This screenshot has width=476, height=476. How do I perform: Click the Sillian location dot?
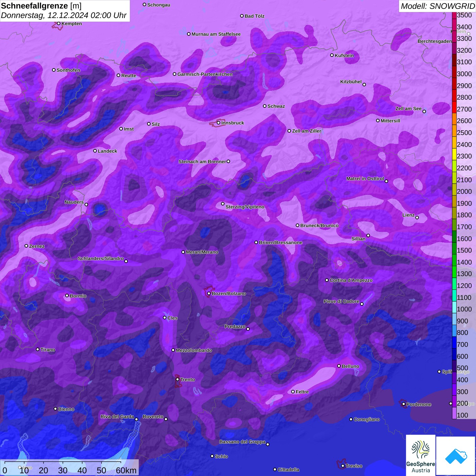pyautogui.click(x=368, y=235)
